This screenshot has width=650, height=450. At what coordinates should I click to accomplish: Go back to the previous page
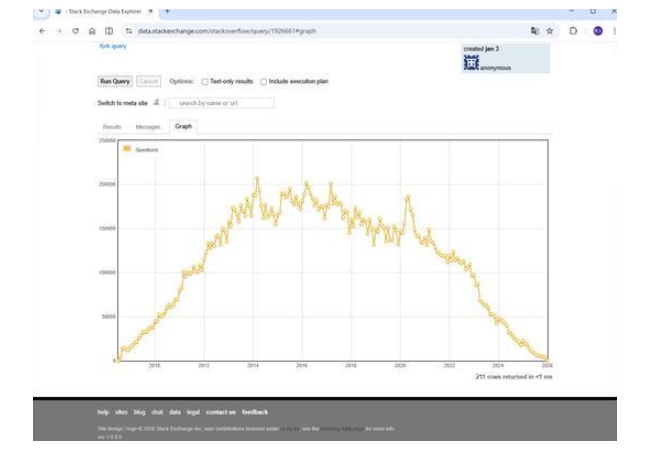click(x=42, y=31)
